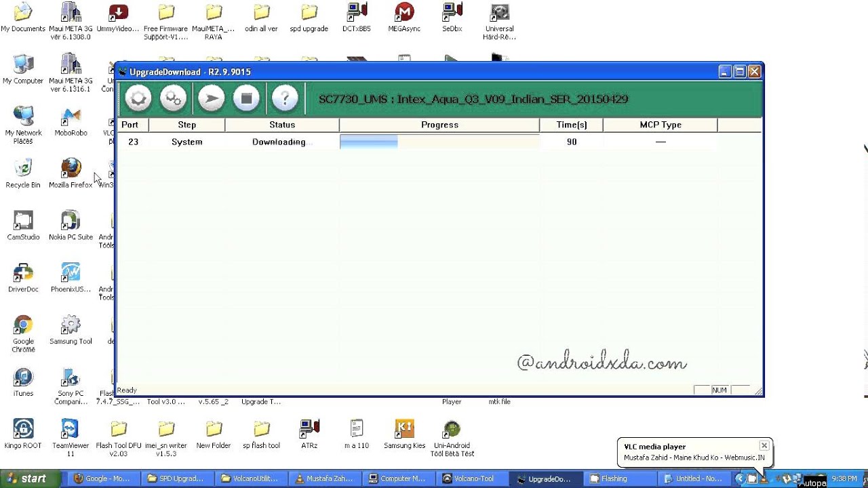Screen dimensions: 868x488
Task: Select the MEGAsync desktop icon
Action: (x=404, y=18)
